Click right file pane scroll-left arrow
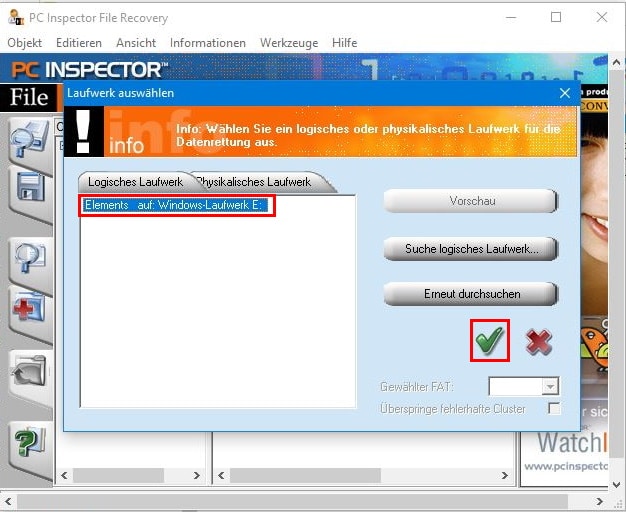The width and height of the screenshot is (626, 512). coord(221,475)
